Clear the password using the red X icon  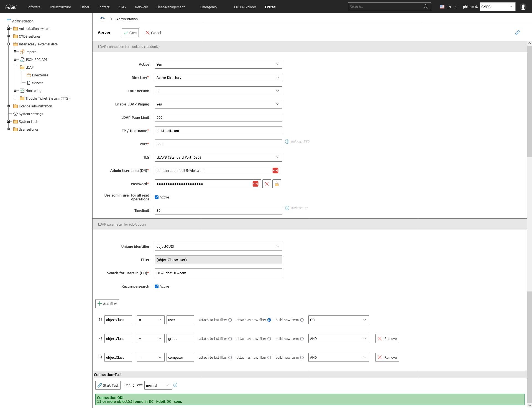(267, 184)
